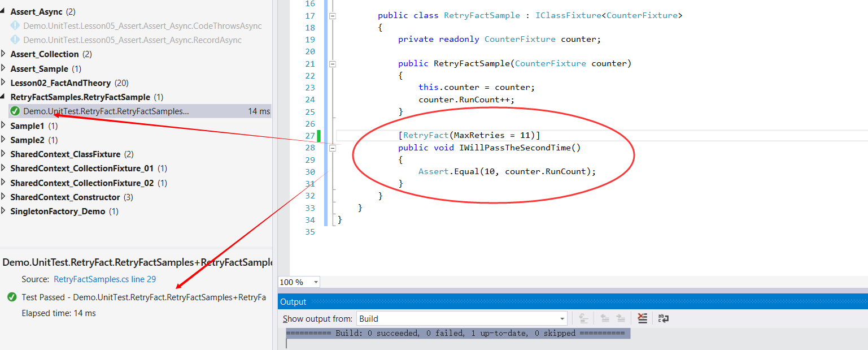
Task: Expand the SharedContext_ClassFixture group
Action: [5, 154]
